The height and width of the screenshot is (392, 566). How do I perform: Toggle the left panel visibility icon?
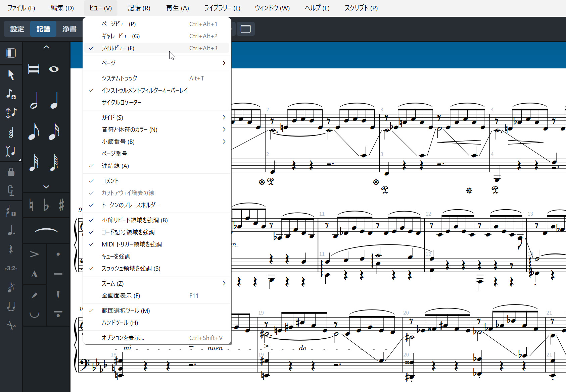pos(11,53)
